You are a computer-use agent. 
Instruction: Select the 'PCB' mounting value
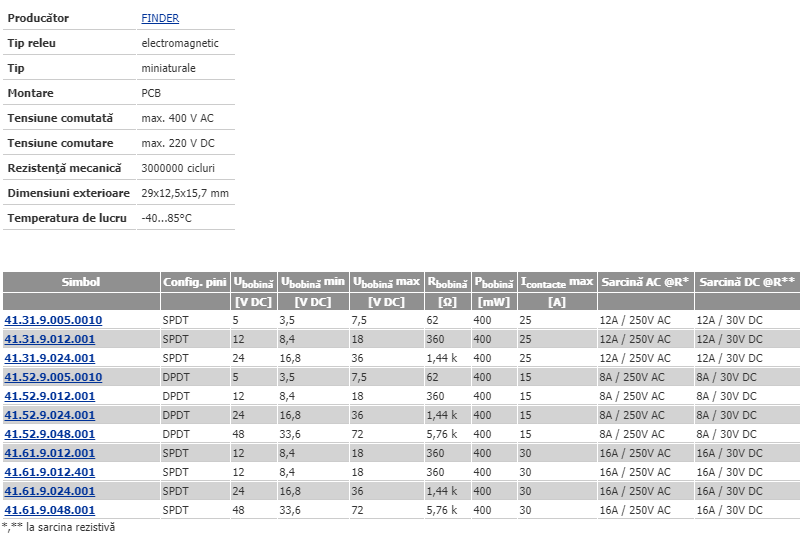tap(151, 93)
